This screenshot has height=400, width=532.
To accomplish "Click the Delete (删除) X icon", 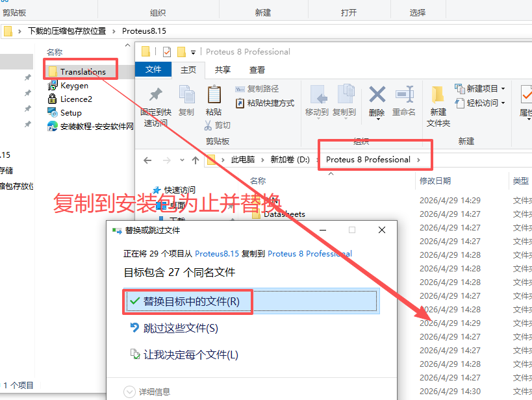I will [x=377, y=94].
